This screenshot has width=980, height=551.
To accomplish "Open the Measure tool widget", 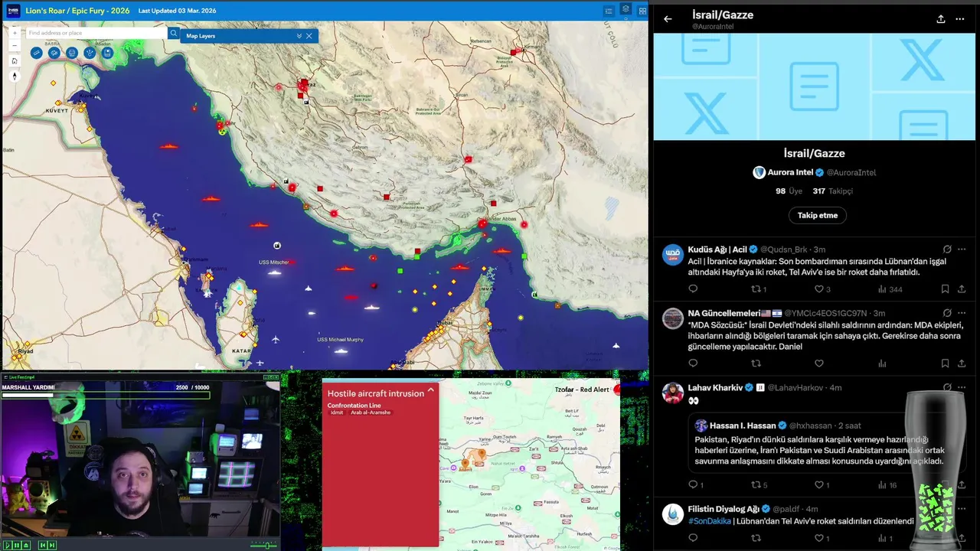I will (x=36, y=53).
